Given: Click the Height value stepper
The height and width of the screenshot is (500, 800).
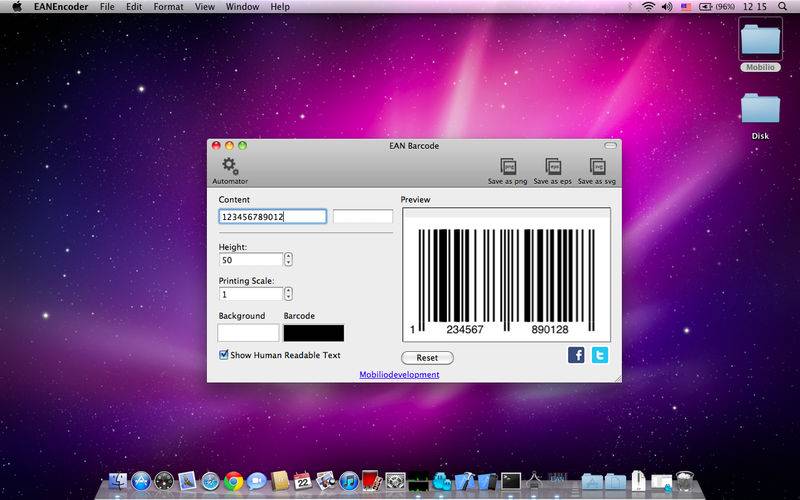Looking at the screenshot, I should pos(288,260).
